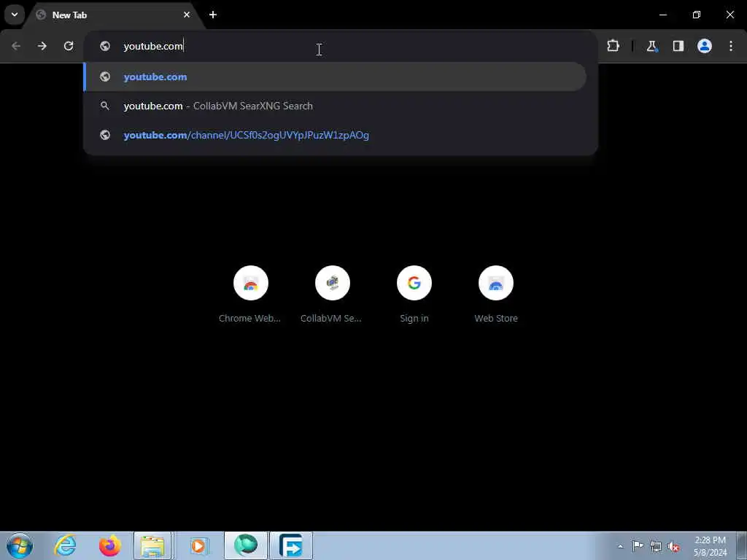This screenshot has height=560, width=747.
Task: Click the Show desktop button
Action: pyautogui.click(x=742, y=545)
